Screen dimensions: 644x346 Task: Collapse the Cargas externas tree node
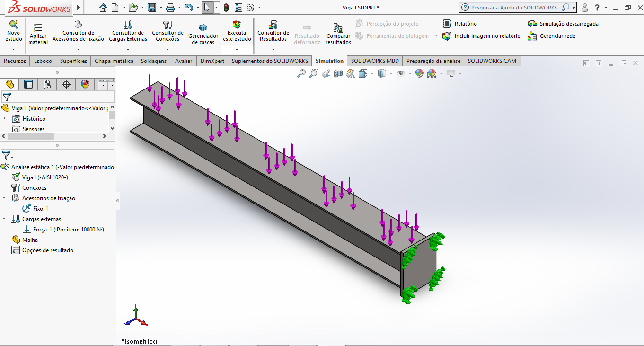pos(5,219)
